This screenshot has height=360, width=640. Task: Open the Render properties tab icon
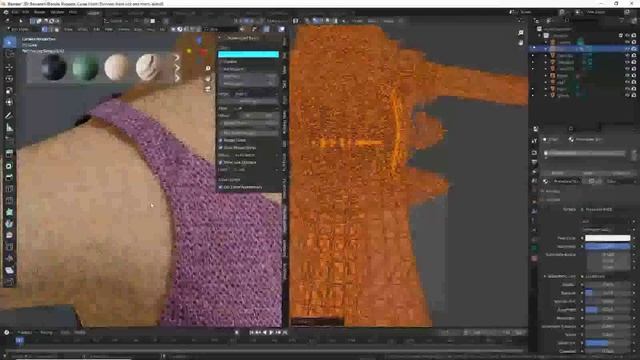click(x=534, y=152)
